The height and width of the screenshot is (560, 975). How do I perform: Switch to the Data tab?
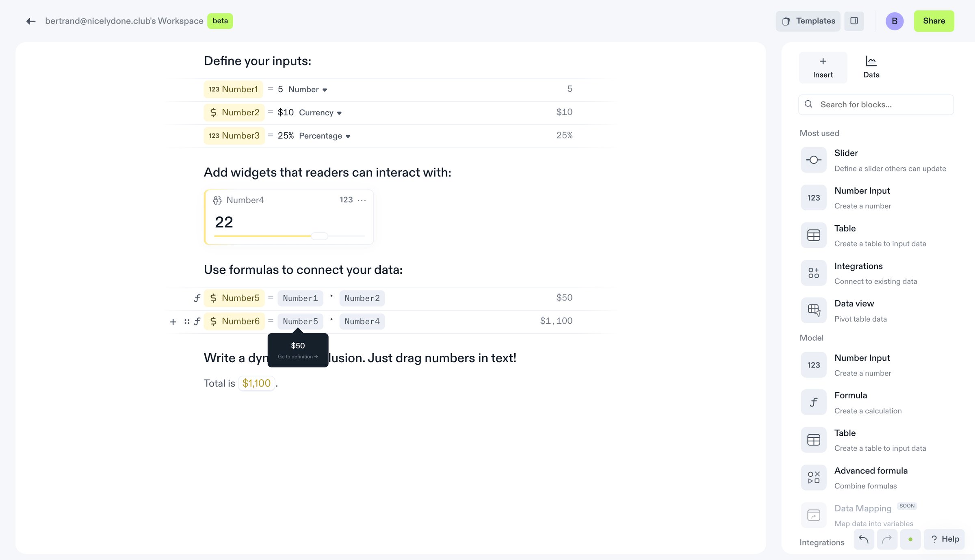[x=871, y=67]
